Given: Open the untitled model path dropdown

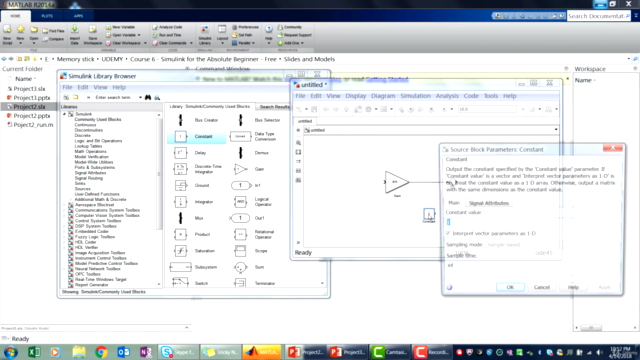Looking at the screenshot, I should (556, 130).
